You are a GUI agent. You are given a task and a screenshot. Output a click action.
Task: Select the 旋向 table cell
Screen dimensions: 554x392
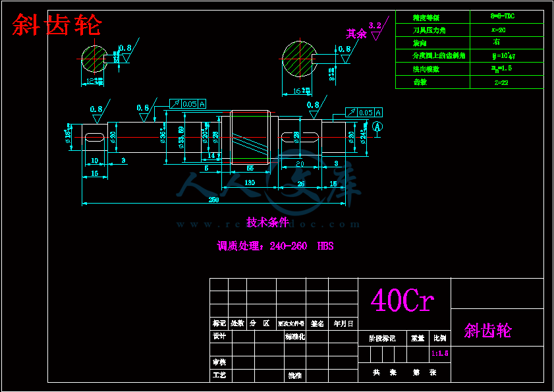(432, 43)
